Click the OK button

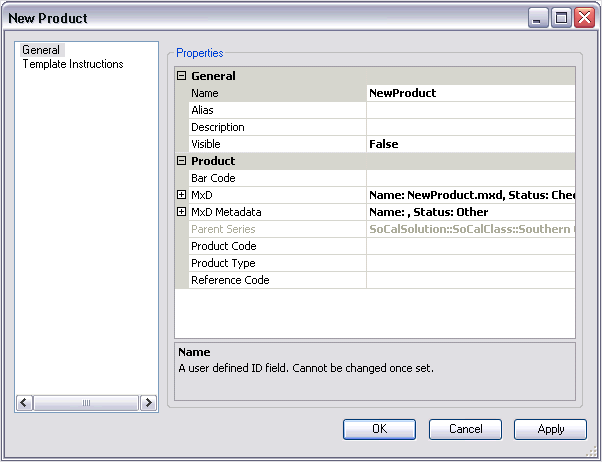[x=379, y=429]
